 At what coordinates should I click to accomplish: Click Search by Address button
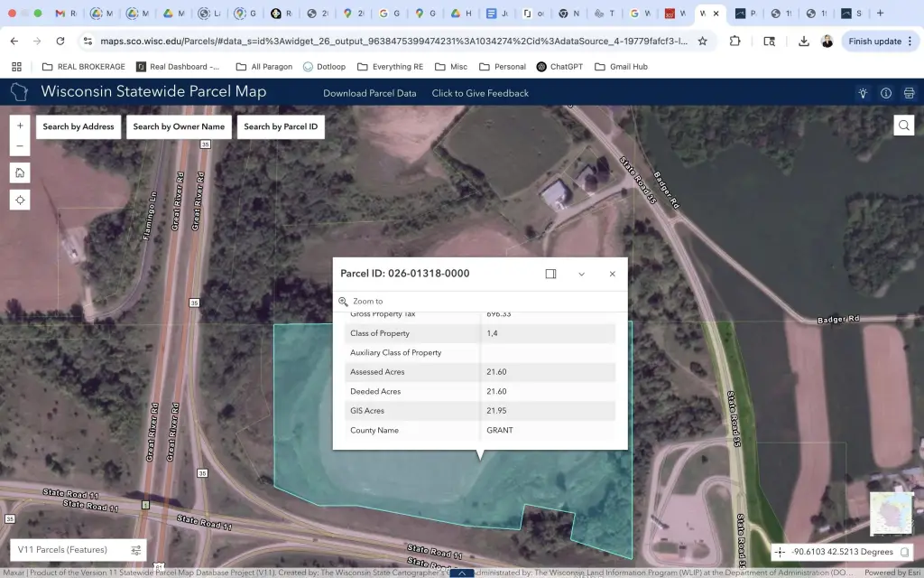click(79, 126)
